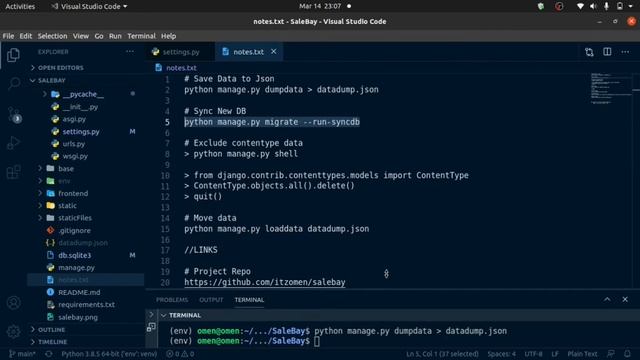The height and width of the screenshot is (360, 640).
Task: Expand the OPEN EDITORS section
Action: click(x=60, y=68)
